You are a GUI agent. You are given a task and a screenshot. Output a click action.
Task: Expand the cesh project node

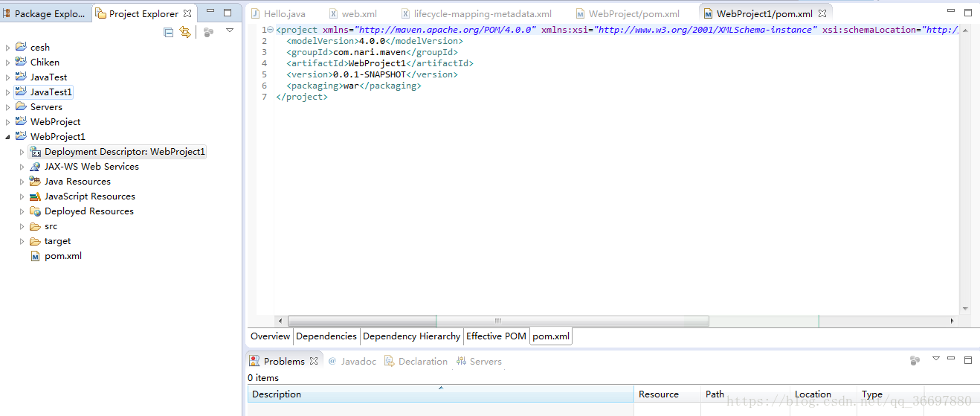[8, 48]
